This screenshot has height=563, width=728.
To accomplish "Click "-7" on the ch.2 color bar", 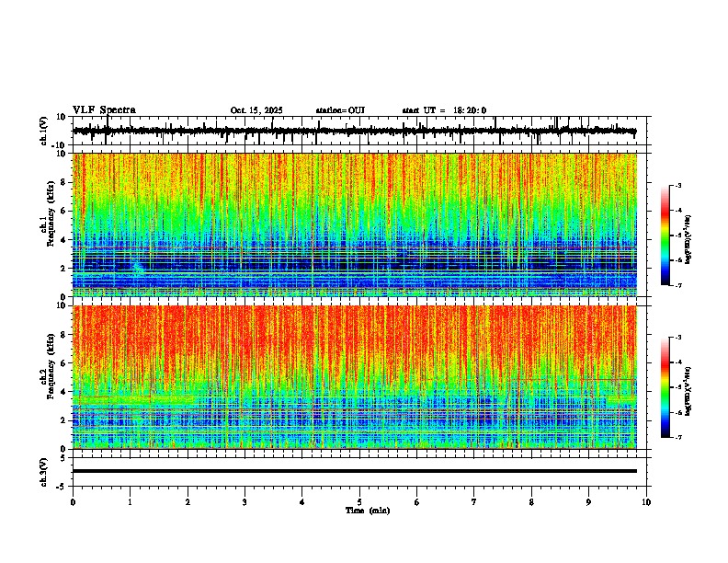I will [x=677, y=437].
